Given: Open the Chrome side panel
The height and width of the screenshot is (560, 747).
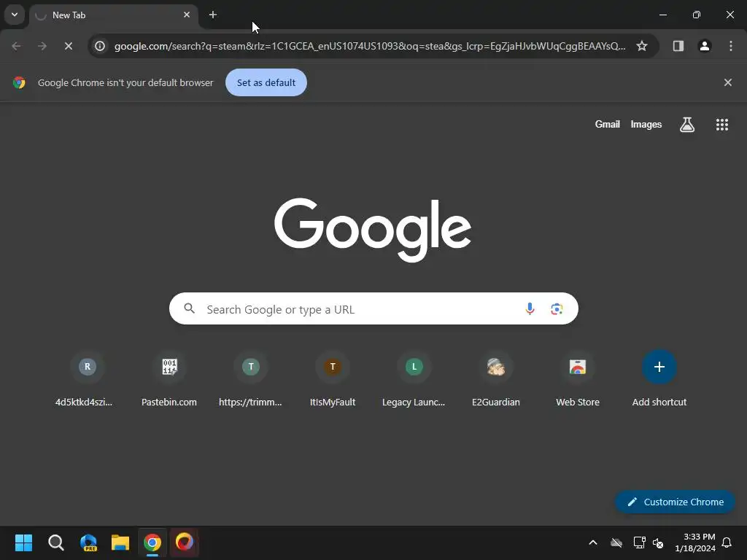Looking at the screenshot, I should tap(678, 46).
